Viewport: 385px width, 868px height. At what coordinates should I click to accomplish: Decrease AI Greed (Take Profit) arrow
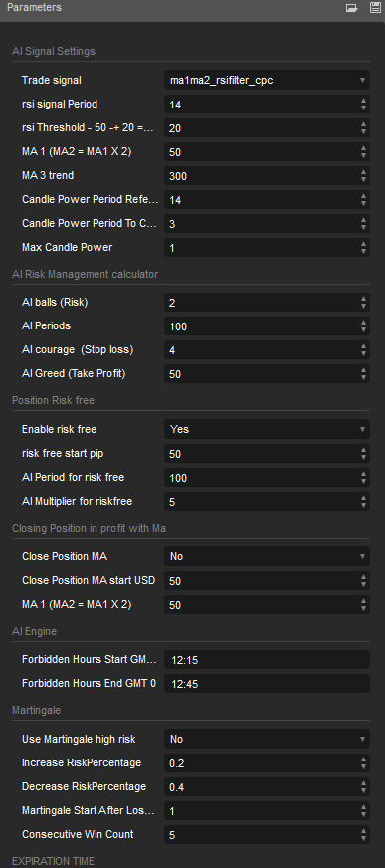coord(363,377)
